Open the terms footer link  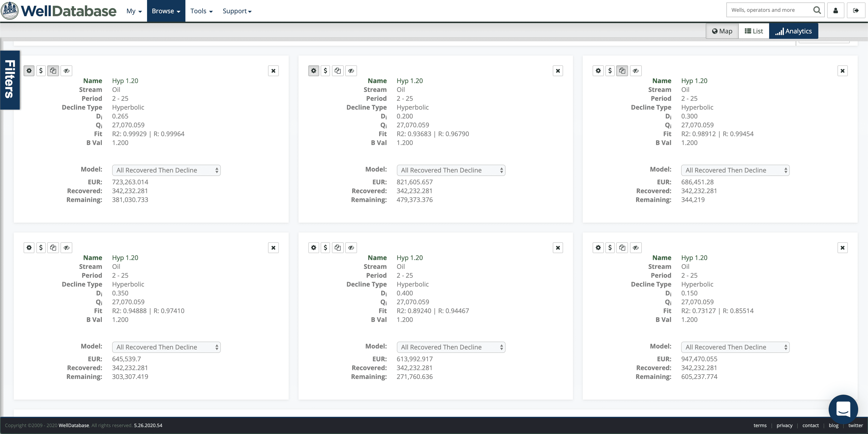pyautogui.click(x=760, y=426)
